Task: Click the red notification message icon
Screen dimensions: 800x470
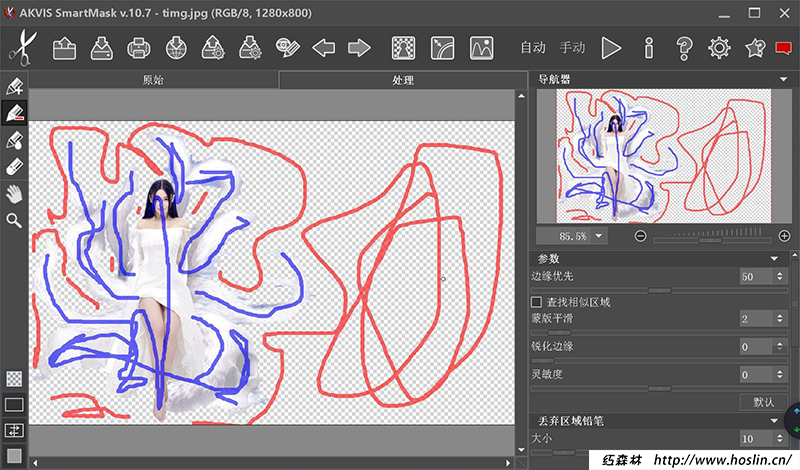Action: pyautogui.click(x=783, y=48)
